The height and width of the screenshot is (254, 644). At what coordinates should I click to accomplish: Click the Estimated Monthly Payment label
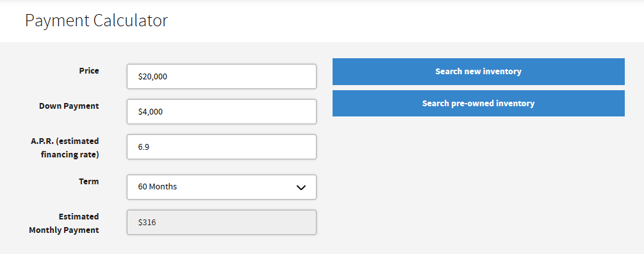point(64,223)
